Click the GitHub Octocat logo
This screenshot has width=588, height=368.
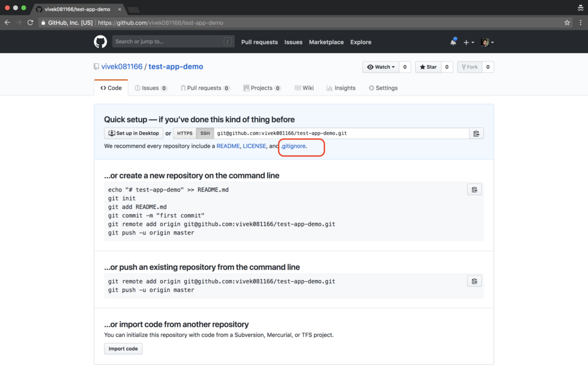point(100,41)
